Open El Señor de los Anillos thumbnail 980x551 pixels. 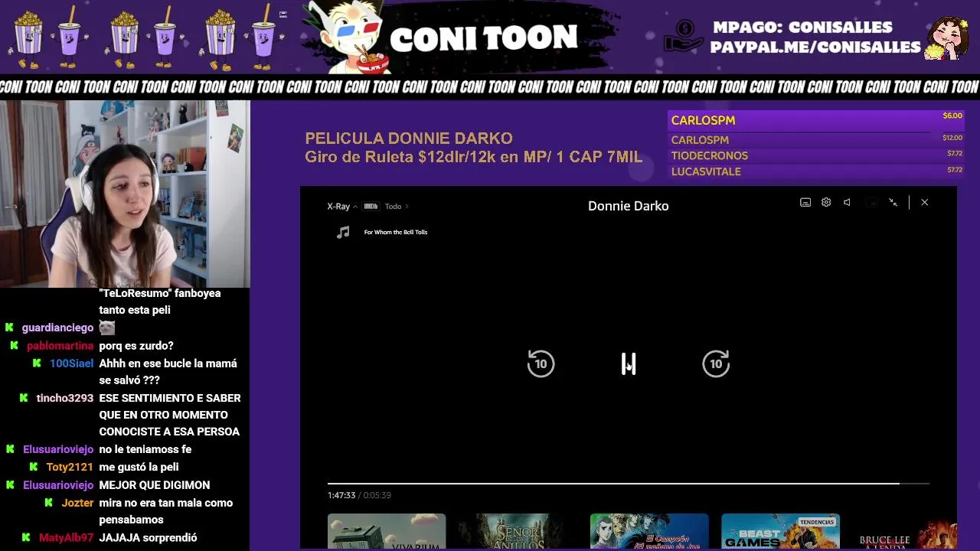tap(518, 531)
